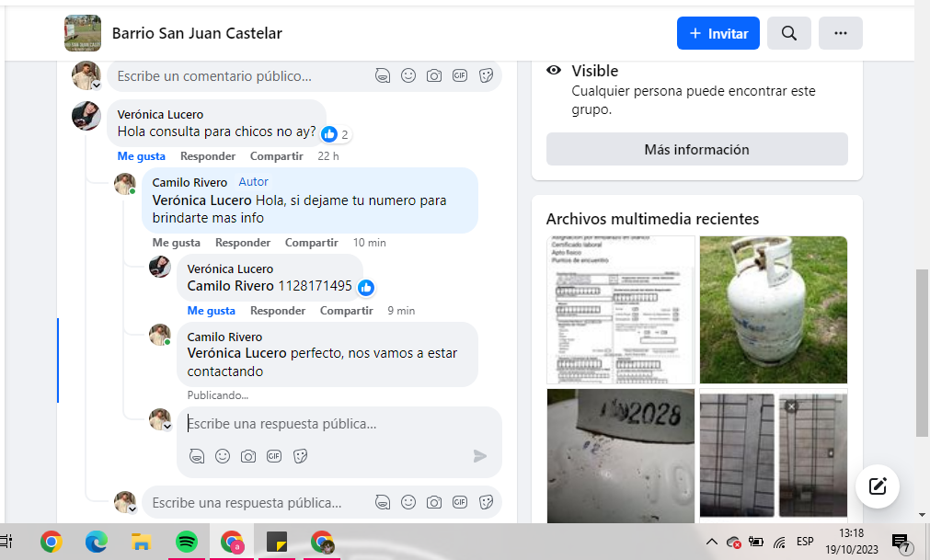Toggle Me gusta on Verónica's phone number comment

point(212,311)
